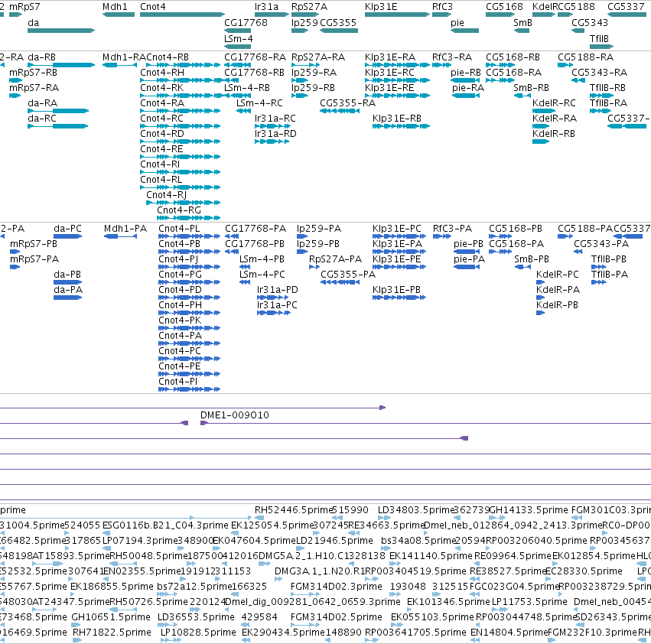This screenshot has height=644, width=651.
Task: Open the LSm-4 gene feature label
Action: [x=239, y=38]
